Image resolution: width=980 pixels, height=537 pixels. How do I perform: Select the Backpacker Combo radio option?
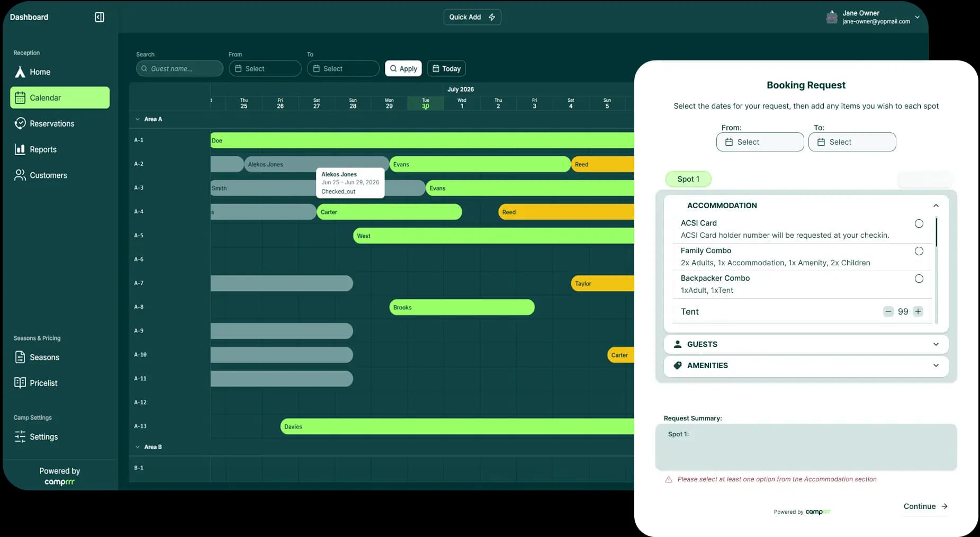pos(919,279)
